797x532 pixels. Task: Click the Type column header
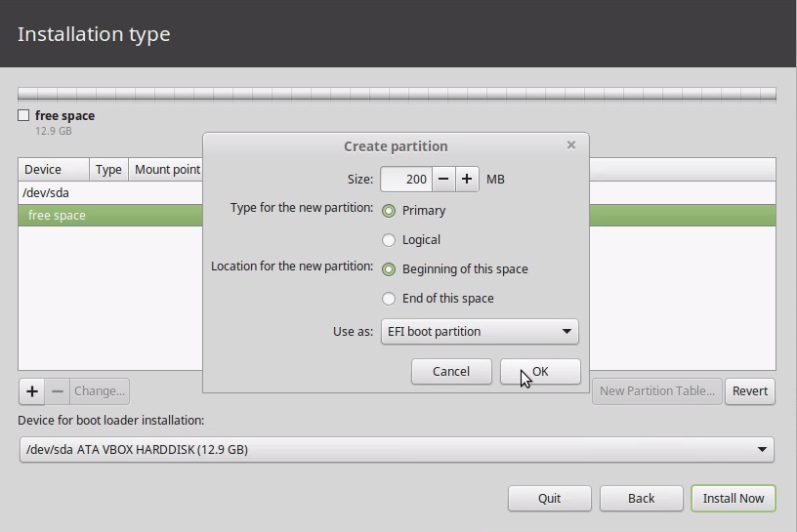[108, 169]
